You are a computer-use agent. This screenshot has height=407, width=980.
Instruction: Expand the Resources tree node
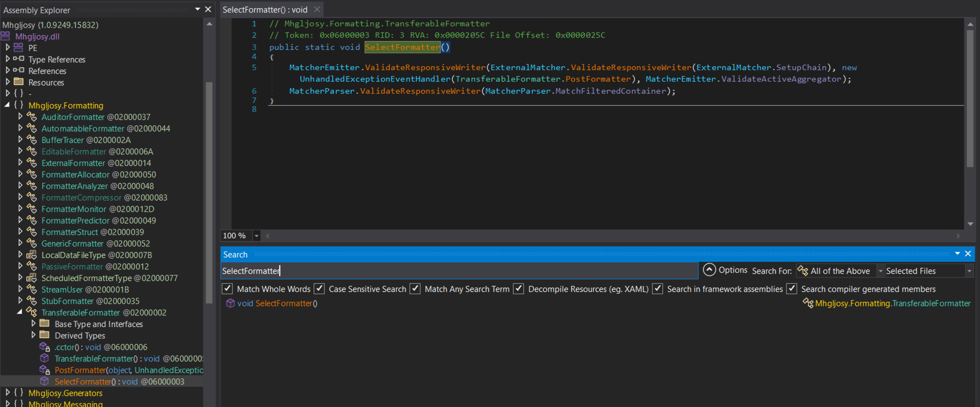pos(8,82)
